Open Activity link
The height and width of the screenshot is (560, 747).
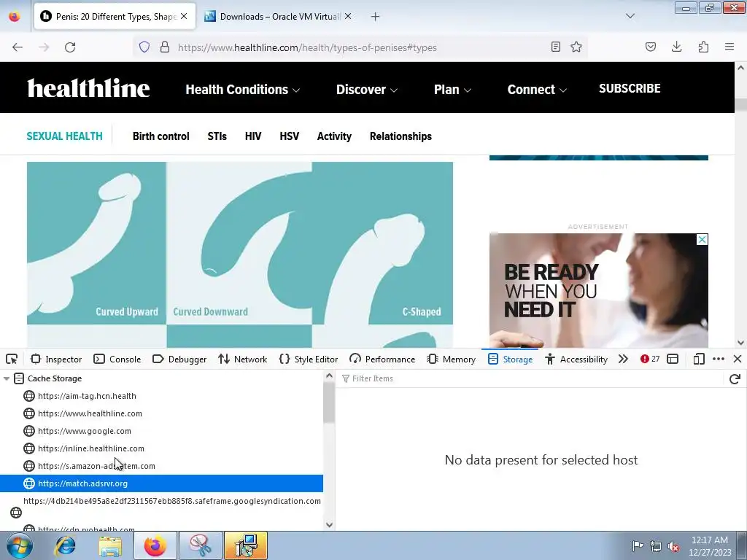click(x=334, y=136)
